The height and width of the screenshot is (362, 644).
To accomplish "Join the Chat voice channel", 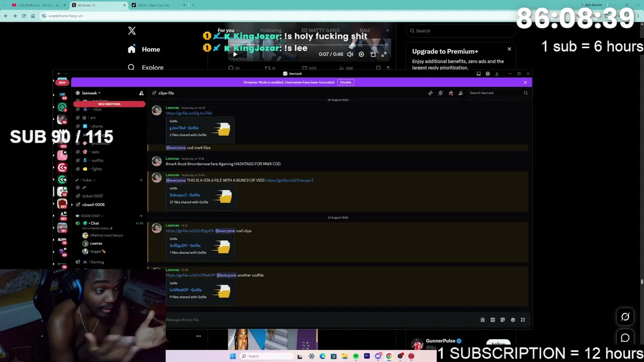I will pyautogui.click(x=108, y=223).
